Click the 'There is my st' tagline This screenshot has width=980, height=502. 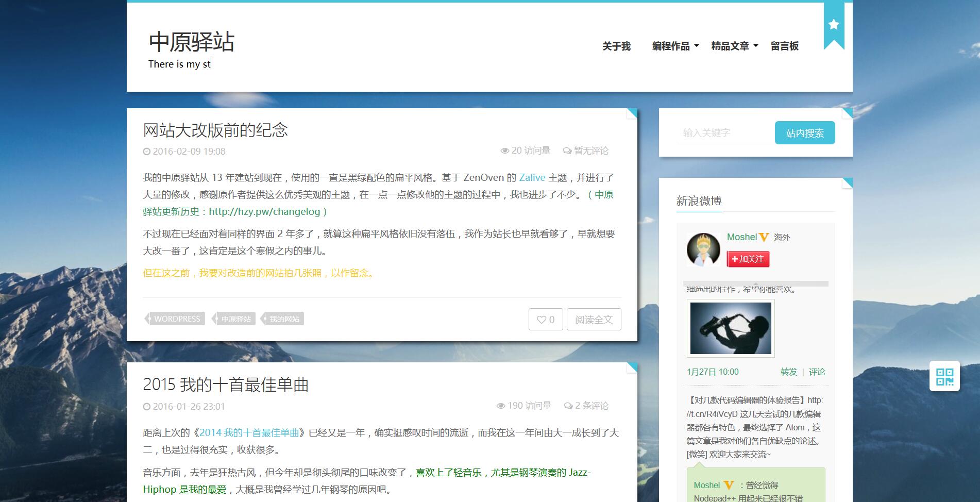coord(180,64)
